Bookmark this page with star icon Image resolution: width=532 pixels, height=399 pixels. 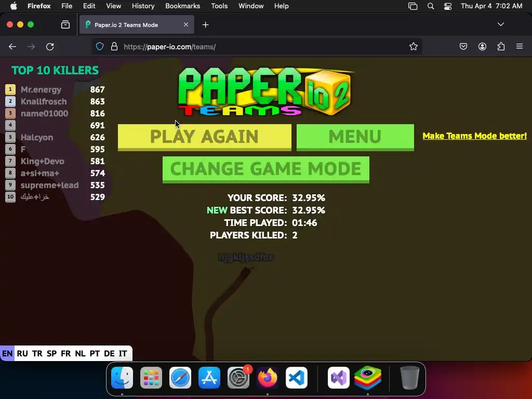(x=413, y=46)
